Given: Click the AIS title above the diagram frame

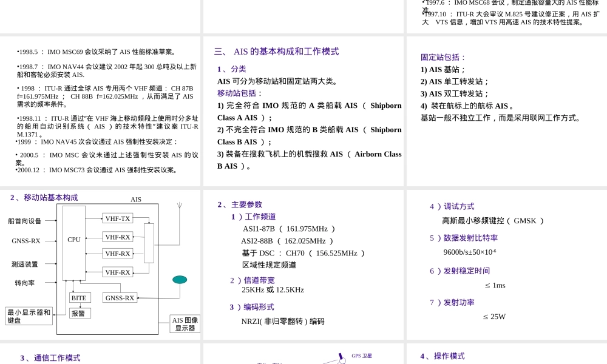Looking at the screenshot, I should click(x=136, y=200).
